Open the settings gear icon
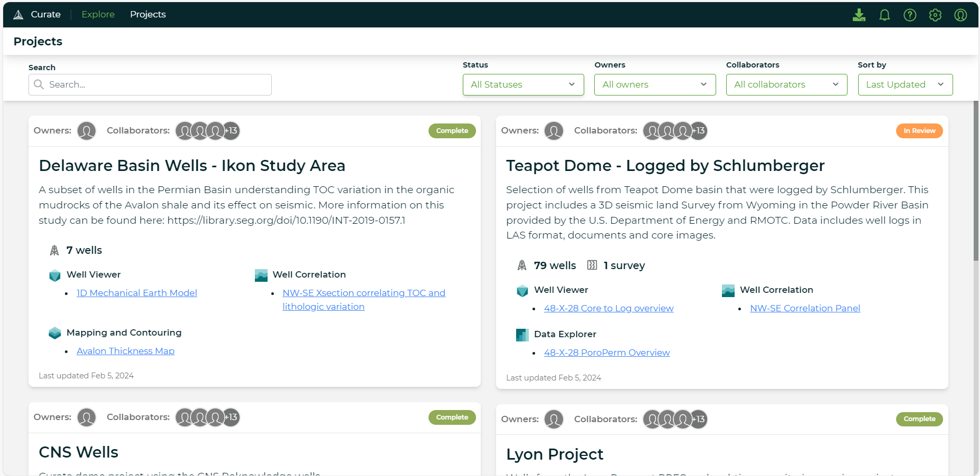Viewport: 980px width, 476px height. tap(935, 15)
